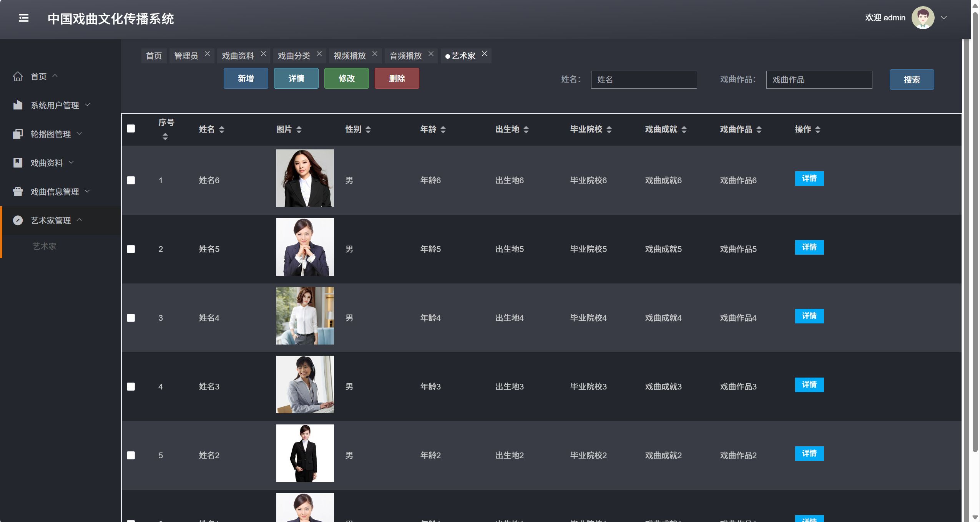The image size is (980, 522).
Task: Sort by 出生地 column sort icon
Action: click(x=526, y=129)
